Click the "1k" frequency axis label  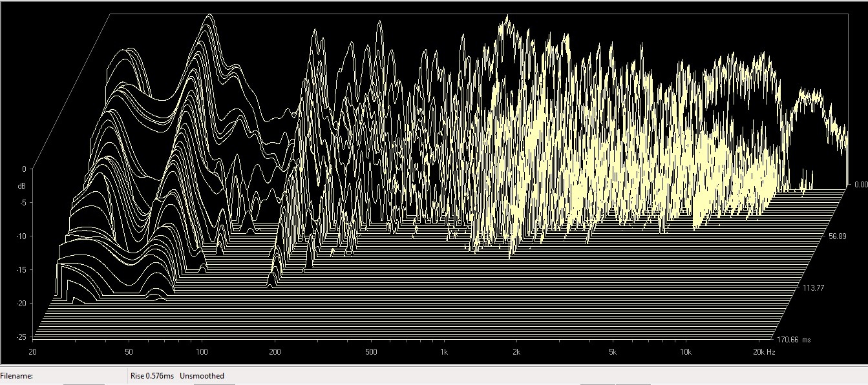(x=444, y=352)
